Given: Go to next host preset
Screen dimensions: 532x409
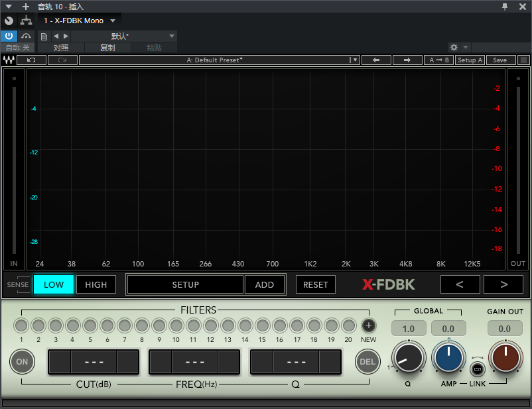Looking at the screenshot, I should pos(66,36).
